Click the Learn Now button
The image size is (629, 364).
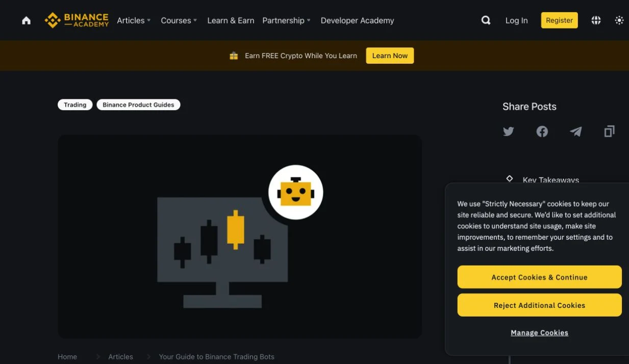click(x=390, y=56)
